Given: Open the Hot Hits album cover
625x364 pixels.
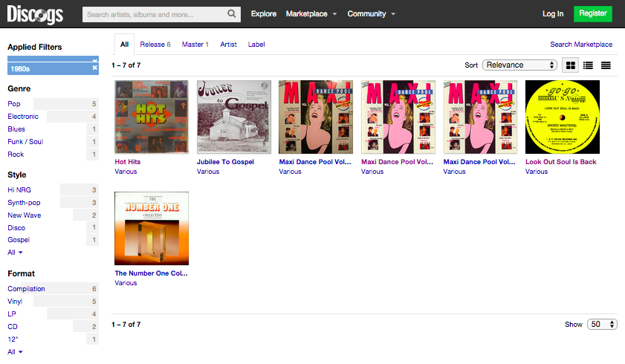Looking at the screenshot, I should 152,117.
